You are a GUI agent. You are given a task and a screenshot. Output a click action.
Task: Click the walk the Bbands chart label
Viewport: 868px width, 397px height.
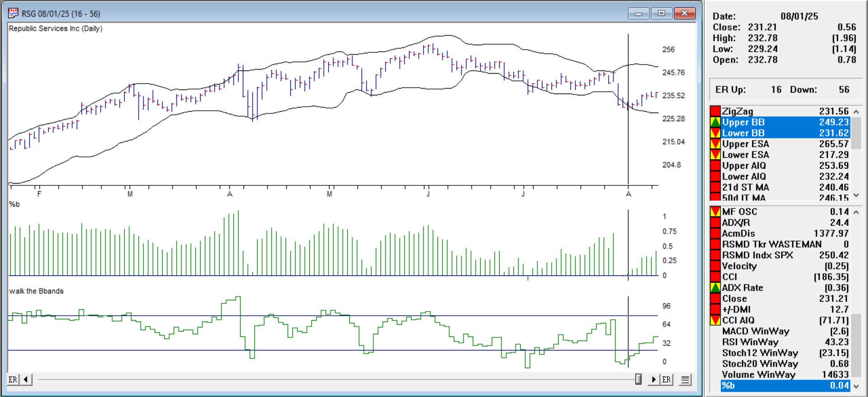37,291
